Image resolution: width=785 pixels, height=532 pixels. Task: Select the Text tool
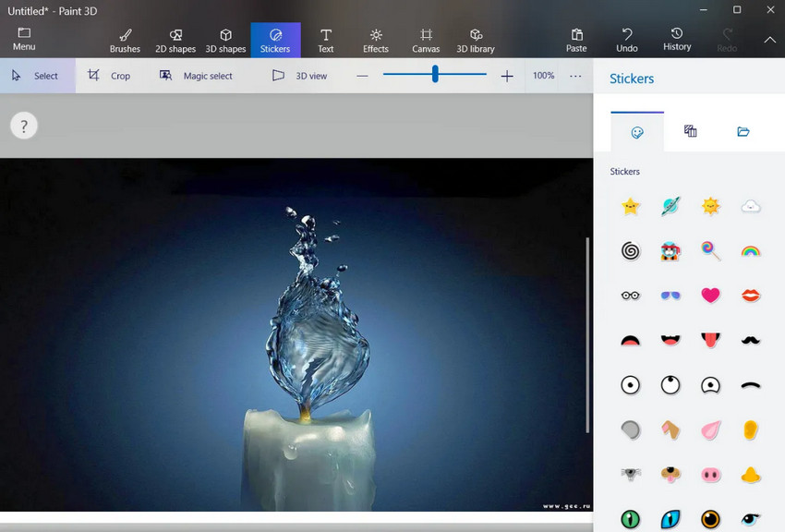tap(325, 39)
